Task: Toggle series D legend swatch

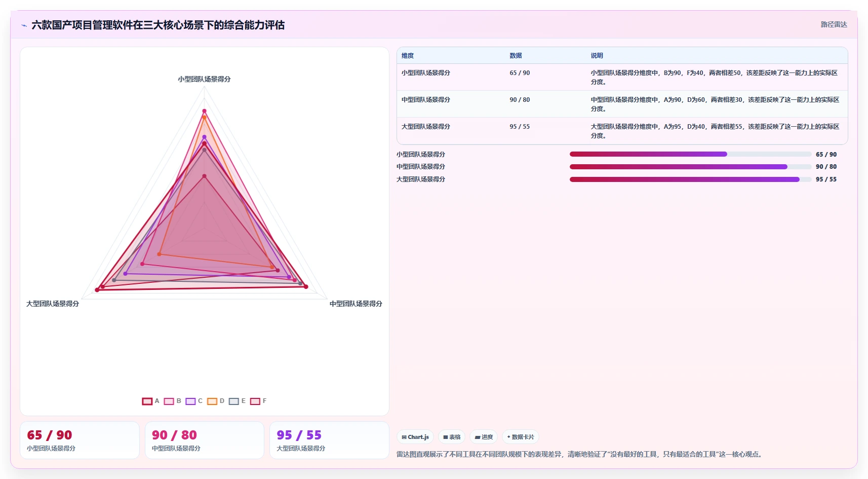Action: 212,401
